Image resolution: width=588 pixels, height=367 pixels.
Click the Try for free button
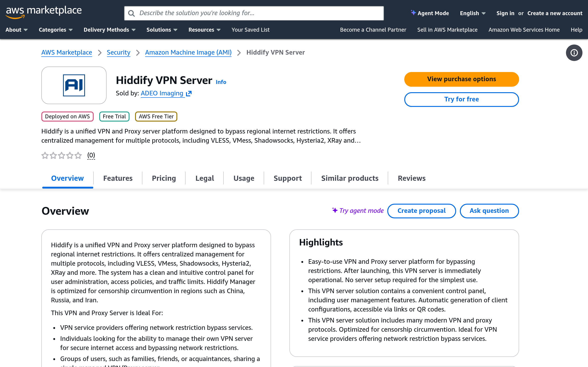click(x=461, y=99)
